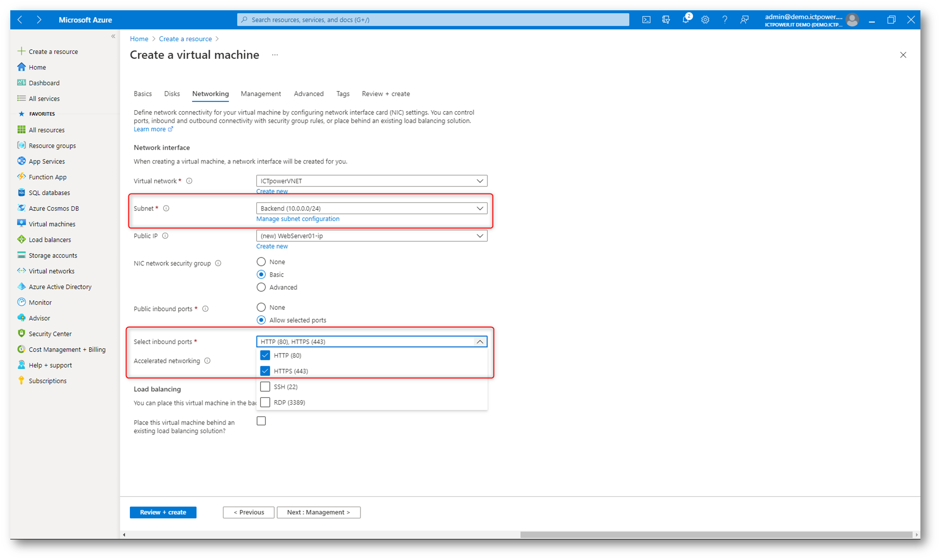941x560 pixels.
Task: Focus the Search resources, services, and docs box
Action: pyautogui.click(x=433, y=20)
